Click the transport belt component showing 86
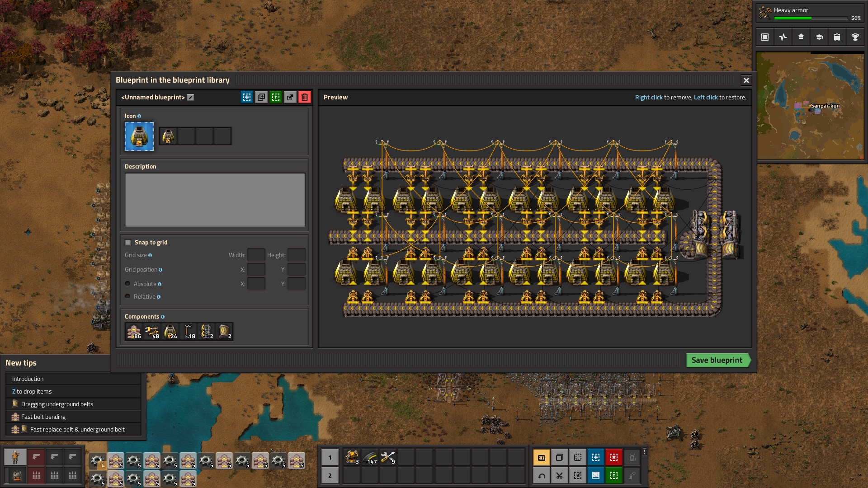This screenshot has width=868, height=488. click(134, 332)
